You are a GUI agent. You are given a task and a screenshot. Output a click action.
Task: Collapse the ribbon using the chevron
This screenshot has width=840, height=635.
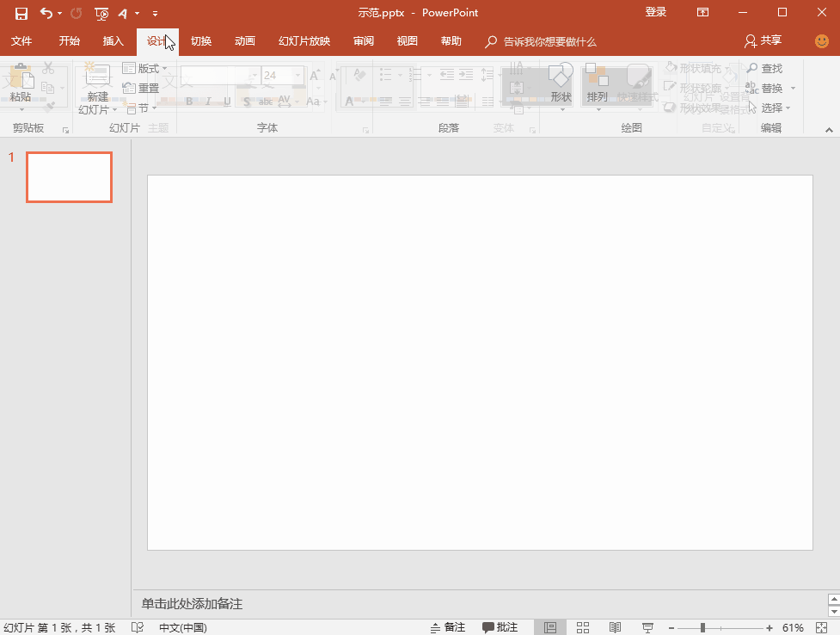[829, 130]
